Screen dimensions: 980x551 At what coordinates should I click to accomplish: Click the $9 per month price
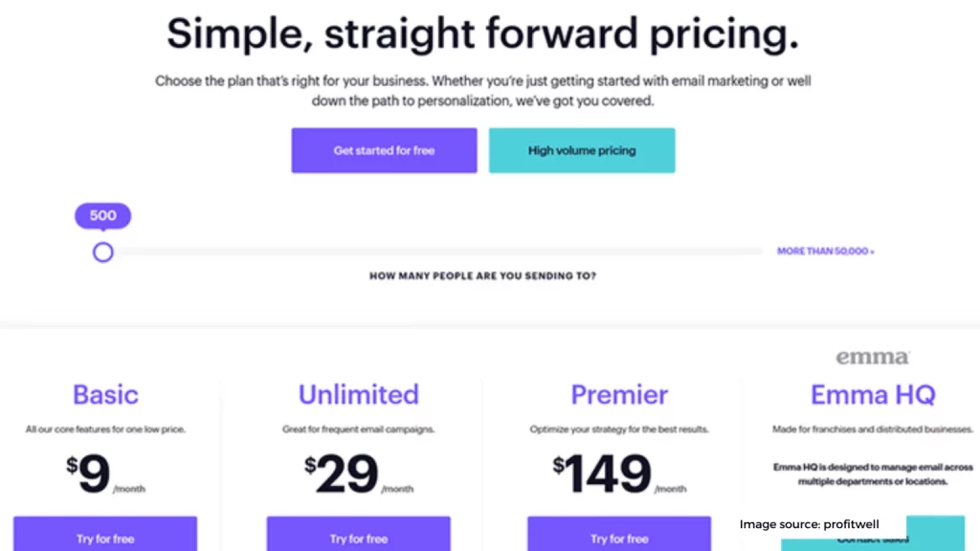point(105,474)
